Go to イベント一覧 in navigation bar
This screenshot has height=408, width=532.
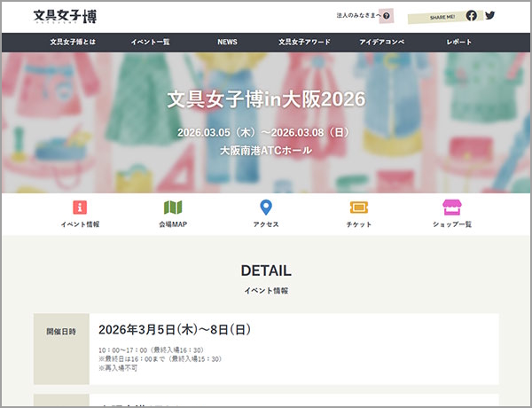point(150,42)
